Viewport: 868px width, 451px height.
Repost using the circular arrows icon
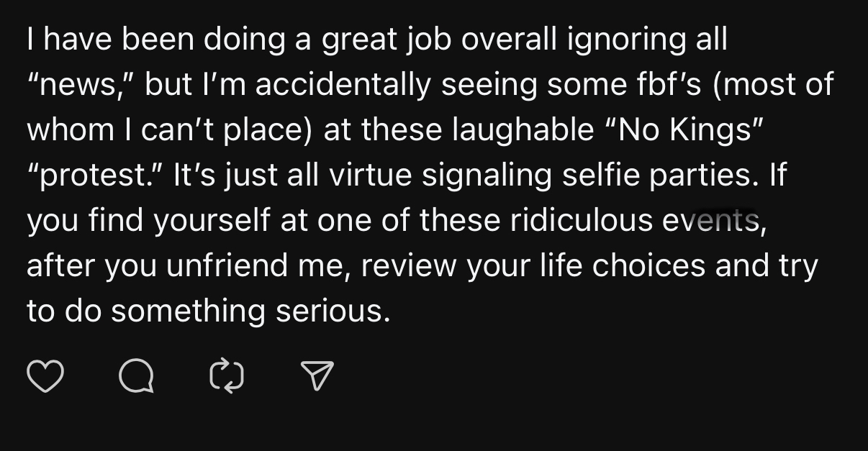[226, 376]
